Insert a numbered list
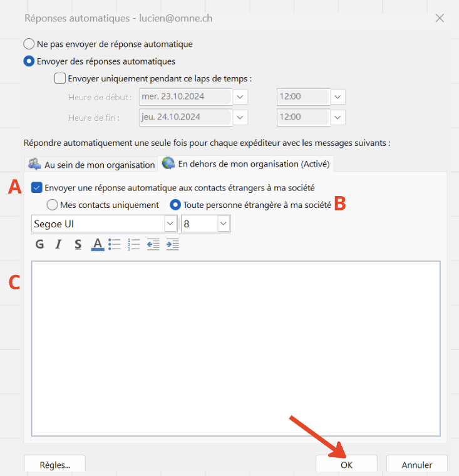Screen dimensions: 459x476 coord(133,244)
